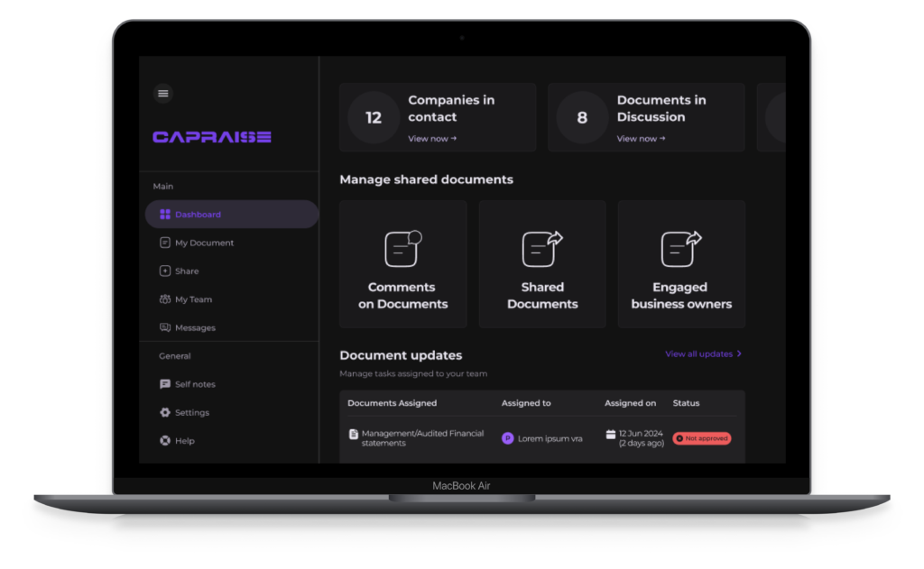
Task: Click the Assigned to column header
Action: (x=526, y=403)
